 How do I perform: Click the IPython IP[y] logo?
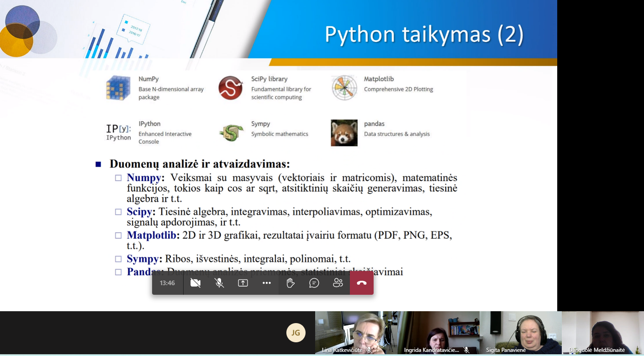[x=118, y=132]
